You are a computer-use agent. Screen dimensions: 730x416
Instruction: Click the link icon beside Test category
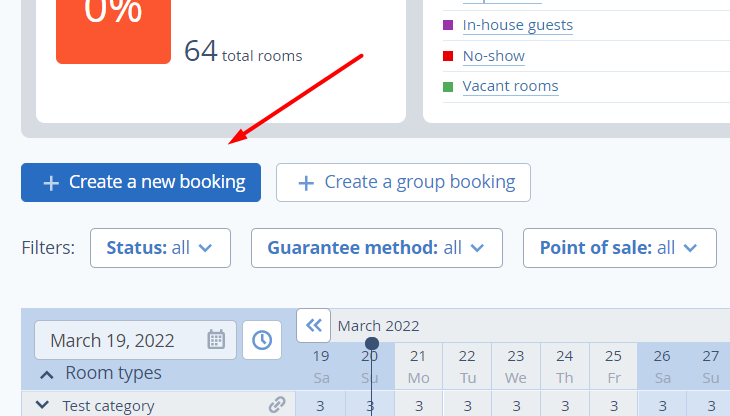click(277, 404)
